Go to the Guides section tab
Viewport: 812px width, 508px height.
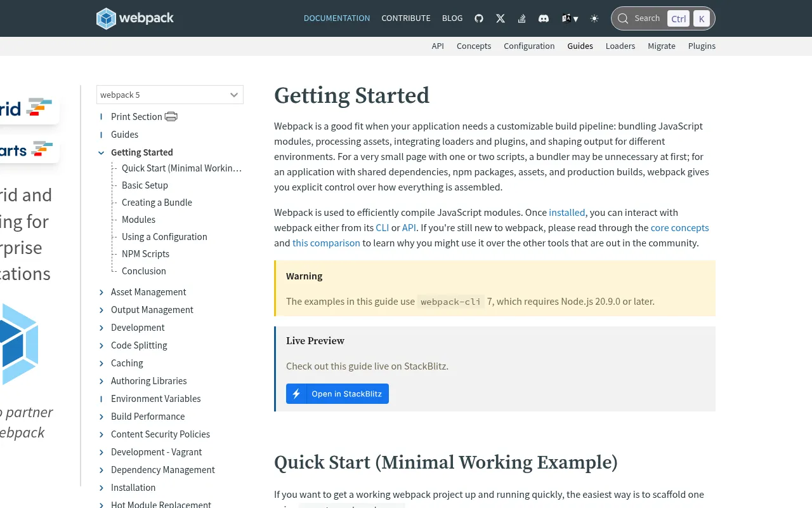580,46
